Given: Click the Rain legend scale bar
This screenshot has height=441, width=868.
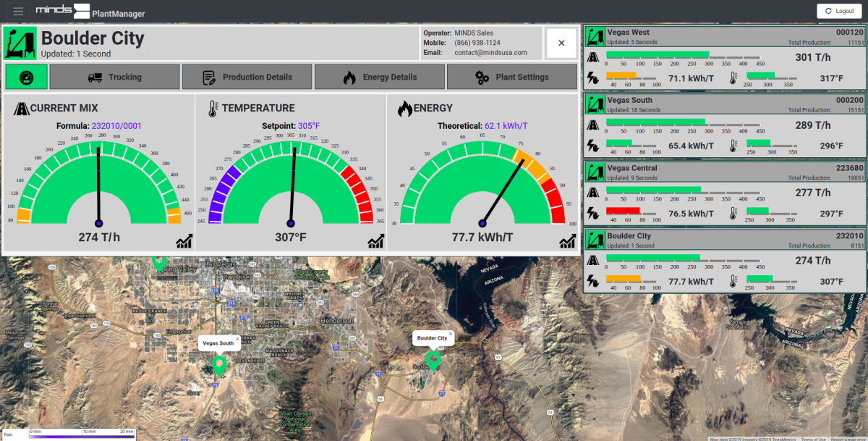Looking at the screenshot, I should 81,437.
